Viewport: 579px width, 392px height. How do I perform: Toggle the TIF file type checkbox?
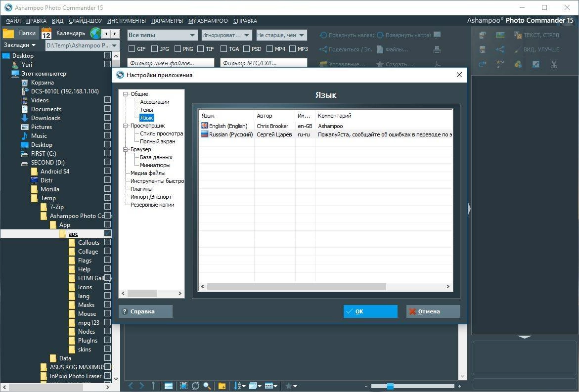201,49
